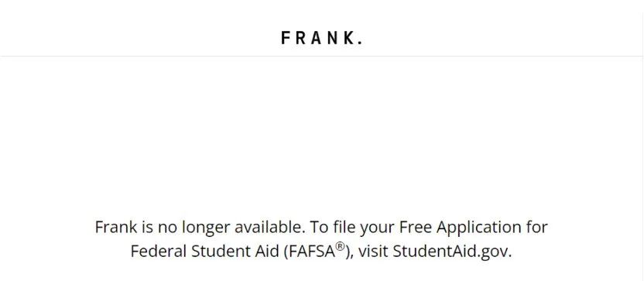
Task: Click the word 'Aid' before the parenthesis
Action: 266,251
